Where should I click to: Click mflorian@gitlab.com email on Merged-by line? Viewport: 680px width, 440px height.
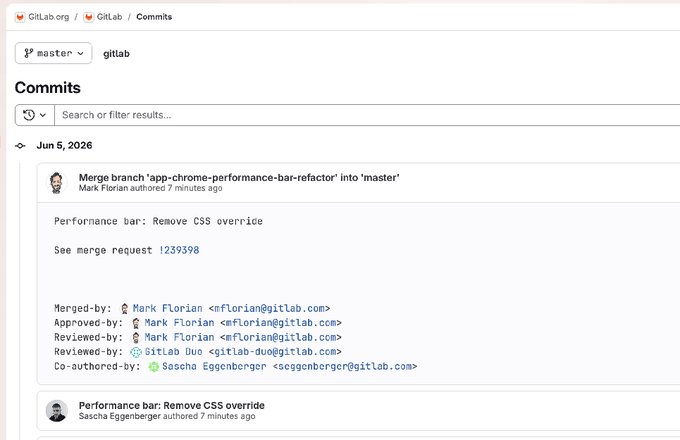[x=269, y=308]
